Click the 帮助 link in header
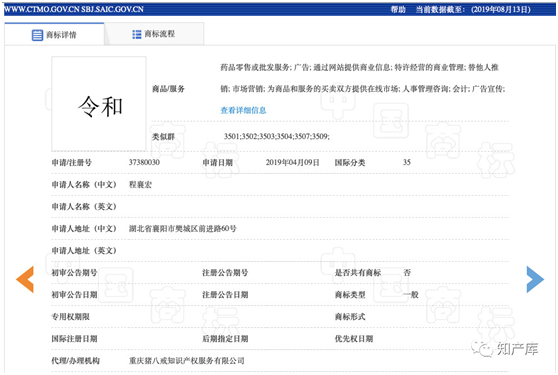The height and width of the screenshot is (375, 558). click(x=398, y=9)
